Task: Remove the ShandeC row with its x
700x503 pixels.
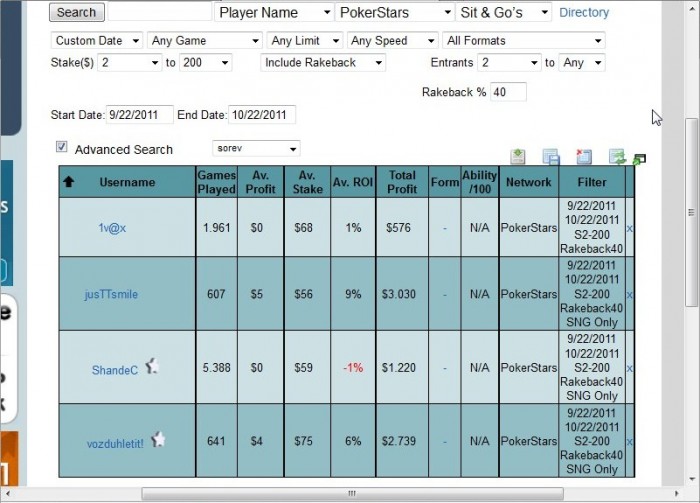Action: coord(629,368)
